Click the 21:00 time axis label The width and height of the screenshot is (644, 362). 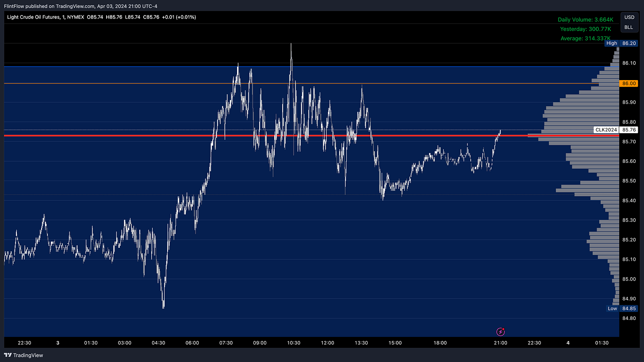[501, 343]
